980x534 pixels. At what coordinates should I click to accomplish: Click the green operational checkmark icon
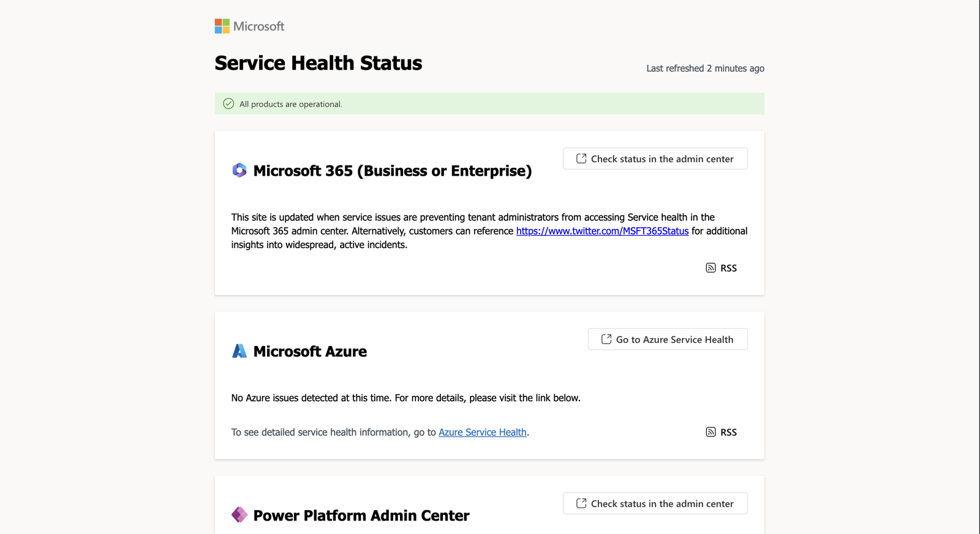tap(228, 103)
